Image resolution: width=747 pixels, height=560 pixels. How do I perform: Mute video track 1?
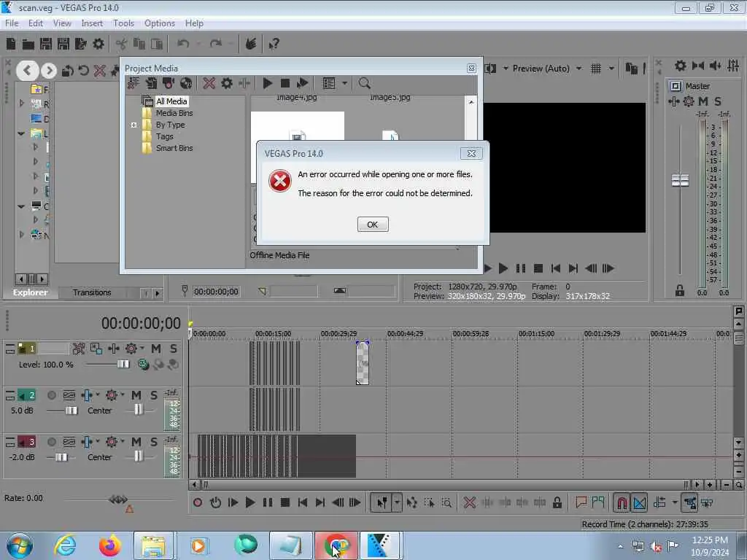pos(156,349)
